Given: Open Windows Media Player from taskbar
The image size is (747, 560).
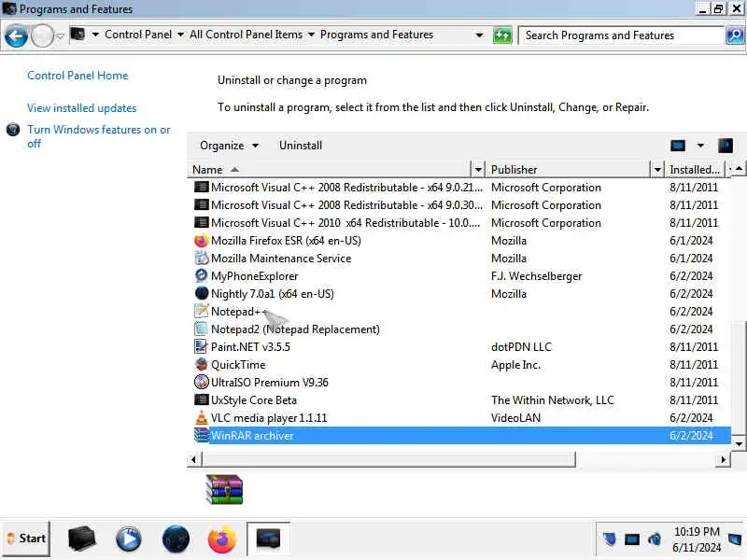Looking at the screenshot, I should pyautogui.click(x=128, y=539).
